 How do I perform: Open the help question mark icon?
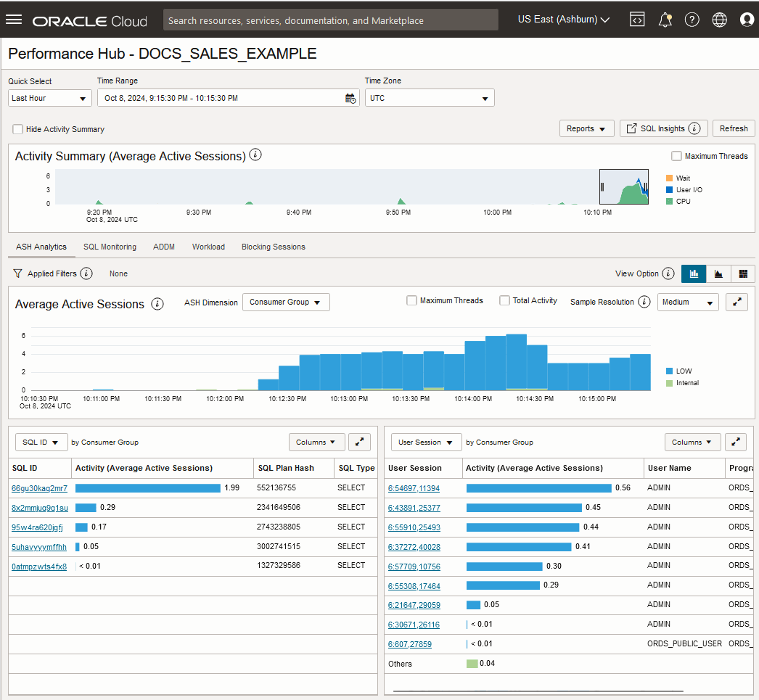(692, 20)
